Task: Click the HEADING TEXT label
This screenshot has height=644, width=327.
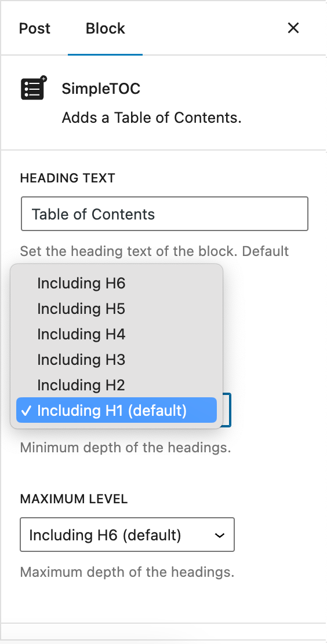Action: point(67,178)
